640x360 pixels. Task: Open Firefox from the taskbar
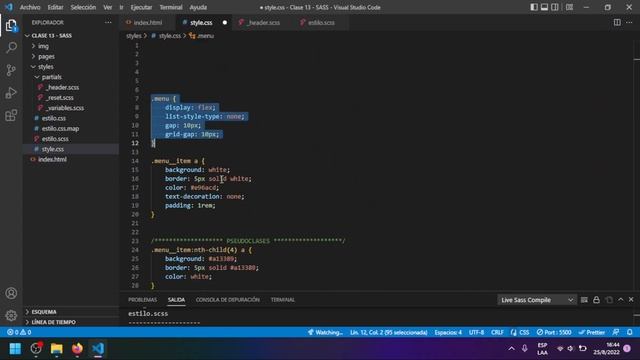77,349
